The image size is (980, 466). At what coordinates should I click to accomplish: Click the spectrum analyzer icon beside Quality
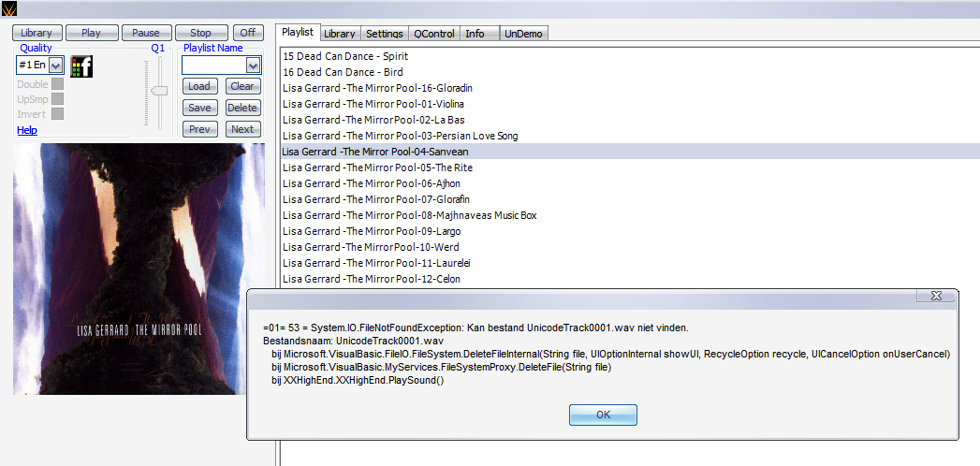pos(81,66)
